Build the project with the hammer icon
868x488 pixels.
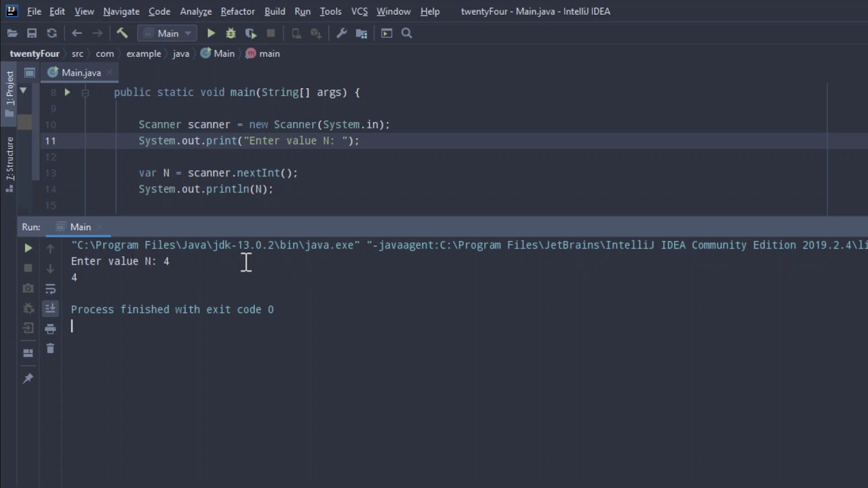(122, 33)
